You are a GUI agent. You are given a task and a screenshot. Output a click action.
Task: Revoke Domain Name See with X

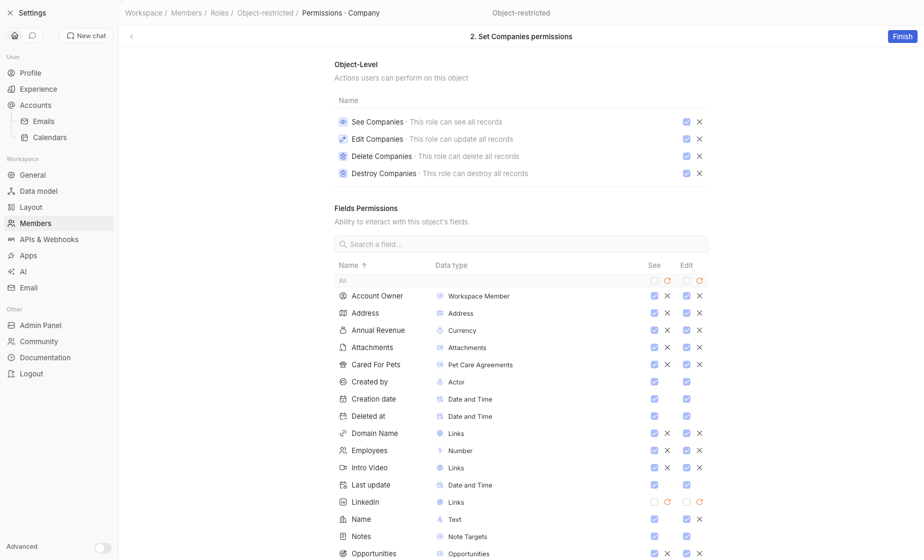pos(667,433)
